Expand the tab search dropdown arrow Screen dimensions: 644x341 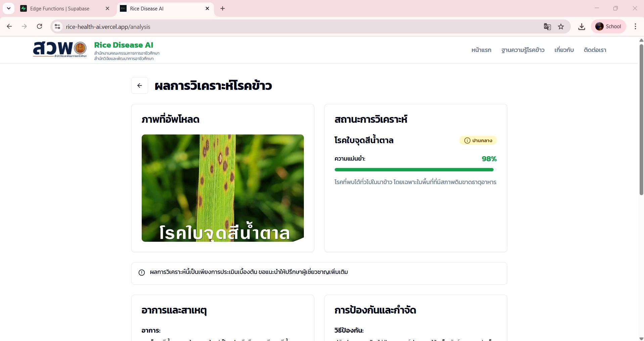(x=9, y=8)
